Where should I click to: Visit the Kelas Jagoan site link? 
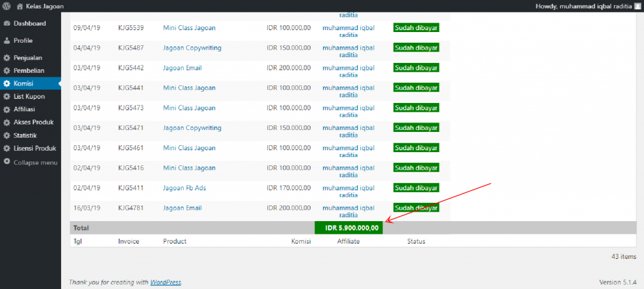[x=45, y=6]
